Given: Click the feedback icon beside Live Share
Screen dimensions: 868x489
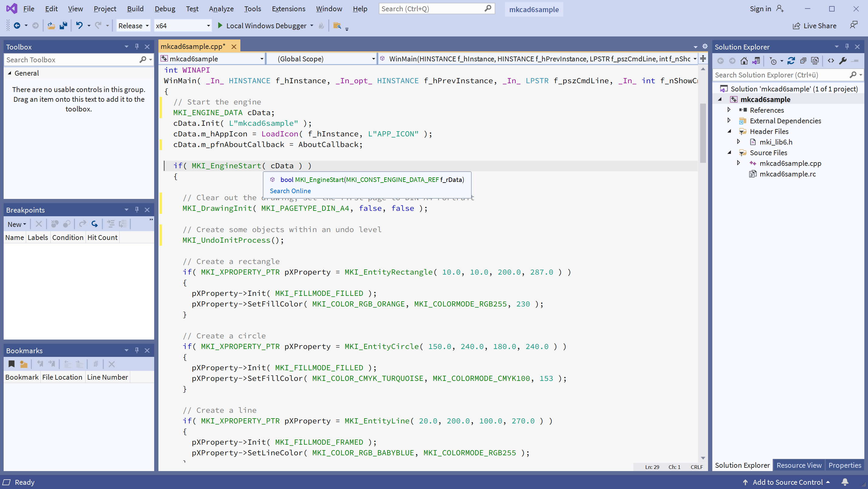Looking at the screenshot, I should tap(853, 25).
